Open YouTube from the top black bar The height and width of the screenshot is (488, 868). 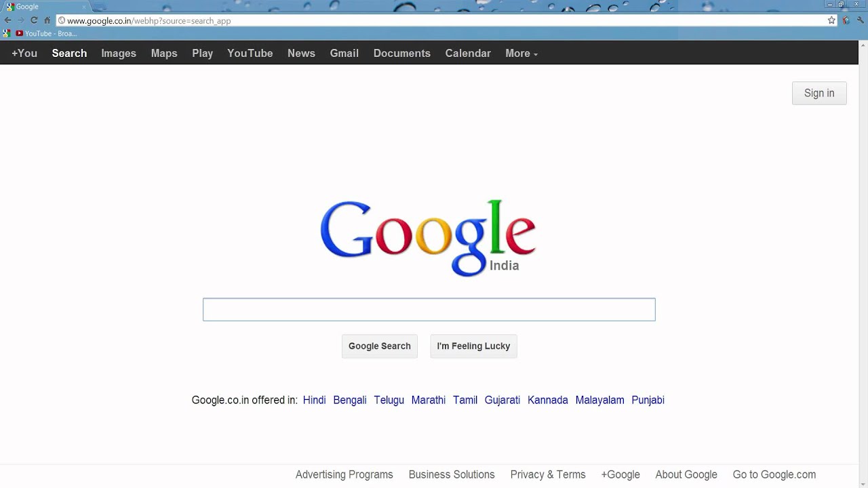click(x=250, y=53)
